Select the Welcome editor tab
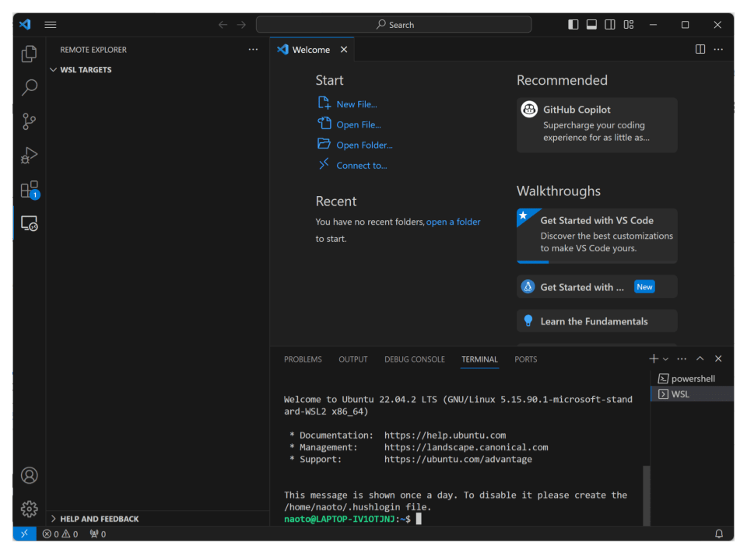 (311, 50)
